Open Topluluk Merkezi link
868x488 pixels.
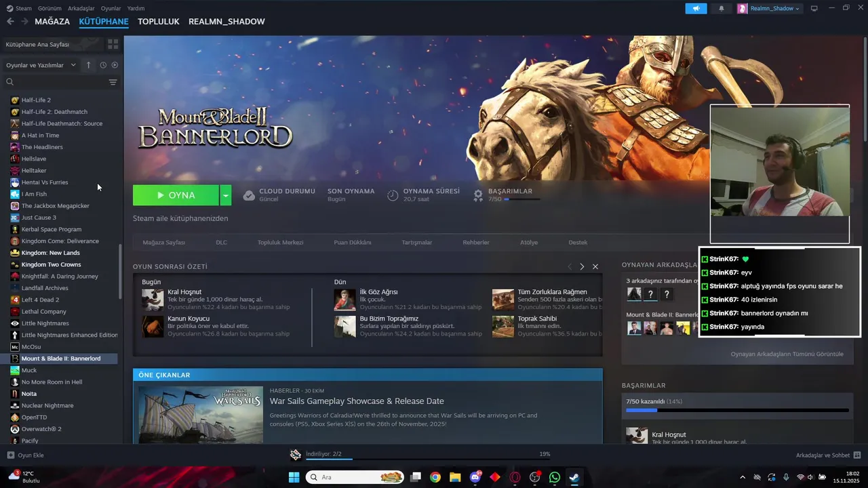point(280,243)
